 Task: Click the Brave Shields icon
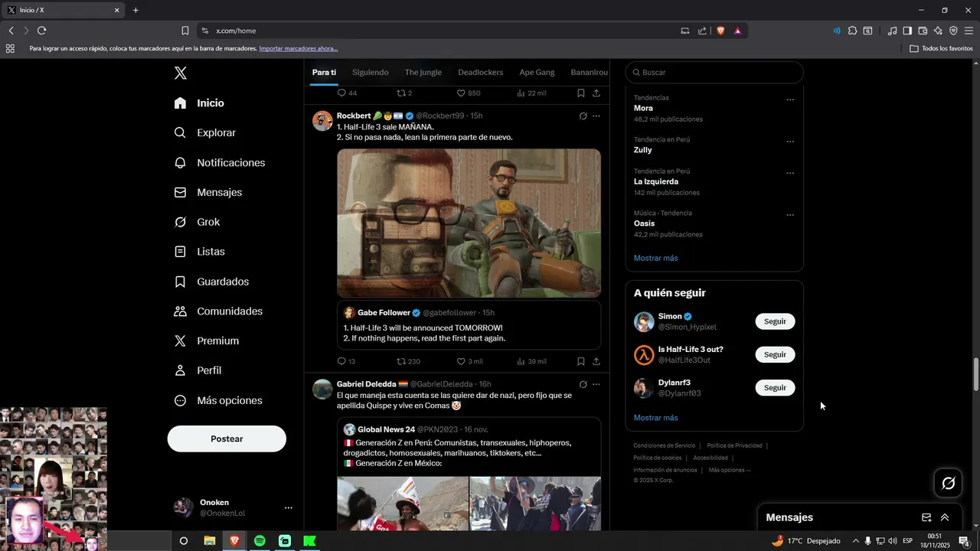[x=720, y=31]
